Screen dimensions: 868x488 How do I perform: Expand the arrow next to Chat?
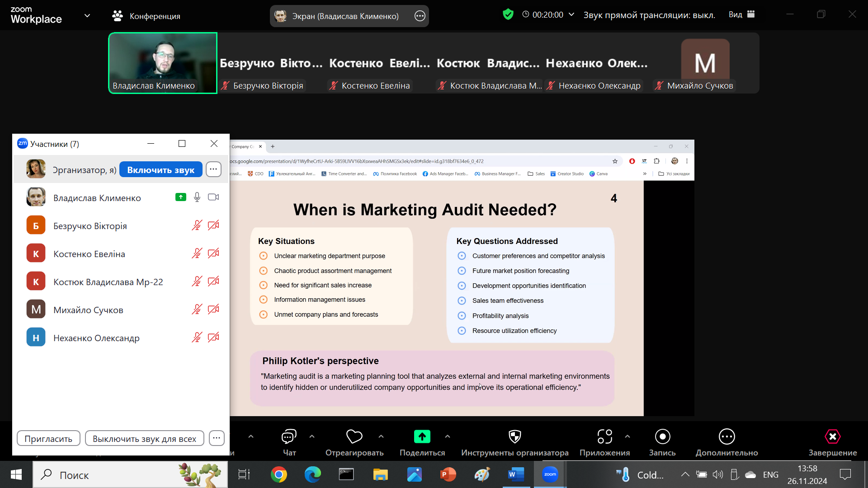click(312, 436)
